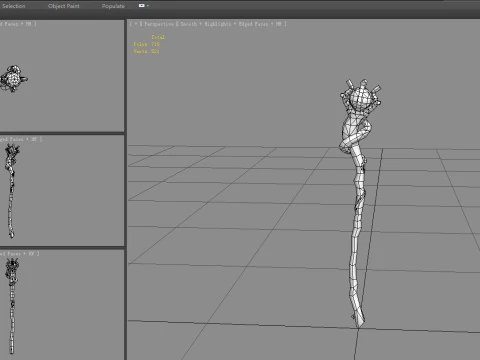Select the staff model in bottom-left viewport
The width and height of the screenshot is (480, 360).
point(12,306)
